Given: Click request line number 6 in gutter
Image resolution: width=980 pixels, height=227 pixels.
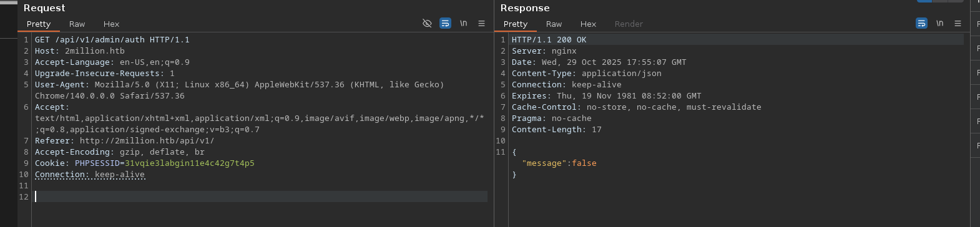Looking at the screenshot, I should coord(26,107).
